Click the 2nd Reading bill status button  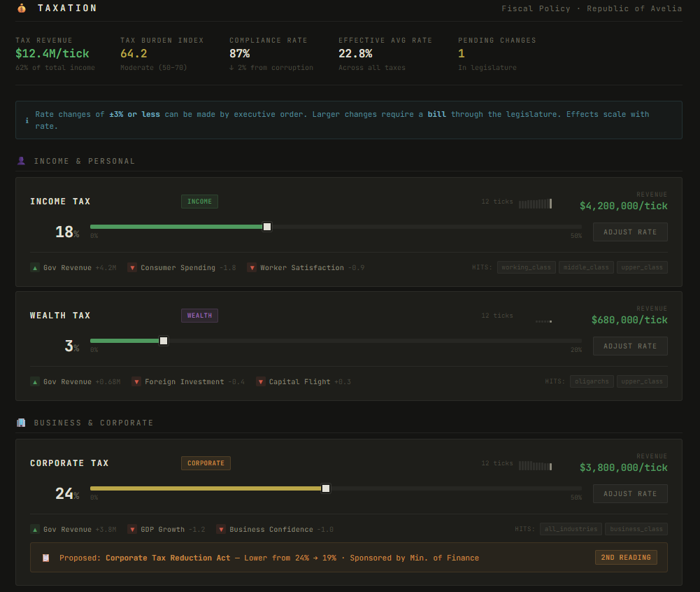(x=626, y=557)
